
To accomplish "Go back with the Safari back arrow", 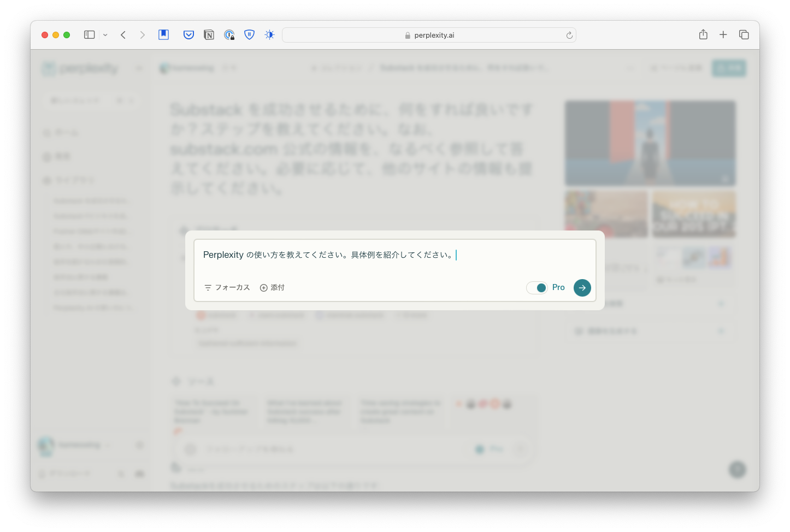I will (123, 35).
